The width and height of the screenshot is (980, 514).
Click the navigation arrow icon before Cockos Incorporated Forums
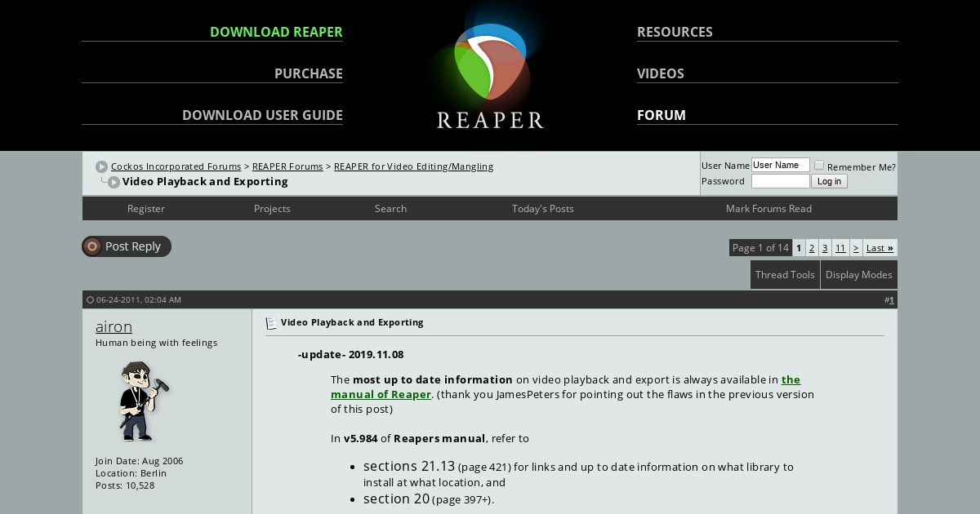(101, 167)
